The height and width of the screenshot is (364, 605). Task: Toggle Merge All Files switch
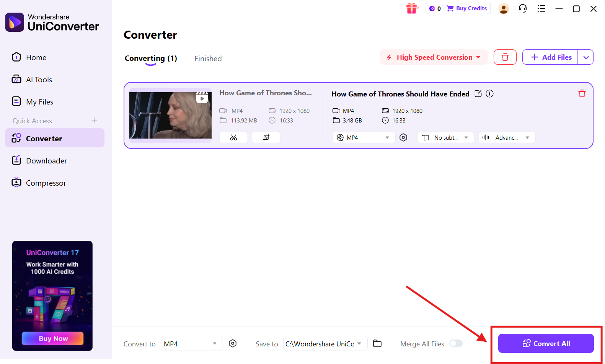click(x=456, y=343)
